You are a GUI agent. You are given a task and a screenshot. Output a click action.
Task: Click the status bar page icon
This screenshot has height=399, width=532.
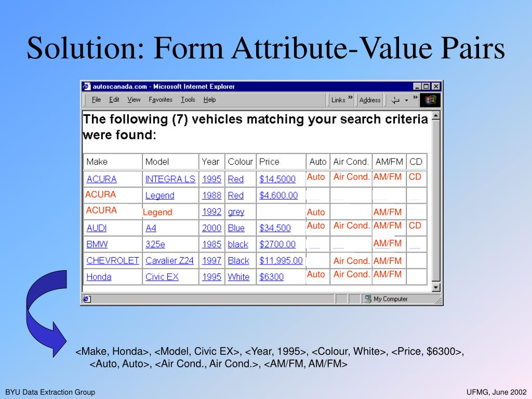coord(87,299)
